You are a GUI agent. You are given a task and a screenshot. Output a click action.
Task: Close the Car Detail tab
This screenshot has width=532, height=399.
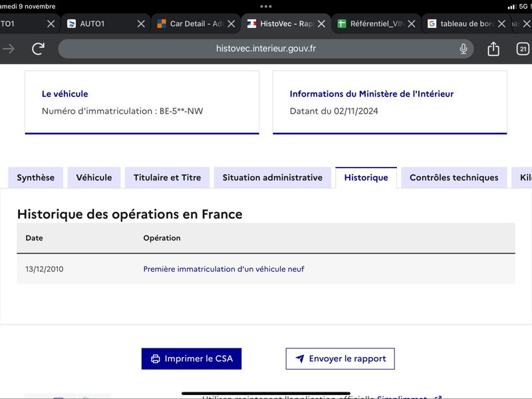click(231, 24)
